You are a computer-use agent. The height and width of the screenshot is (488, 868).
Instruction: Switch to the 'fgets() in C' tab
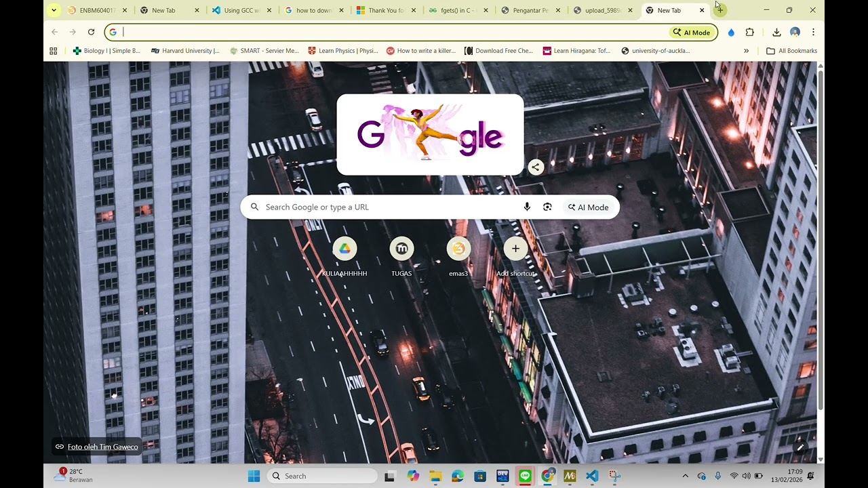tap(459, 10)
